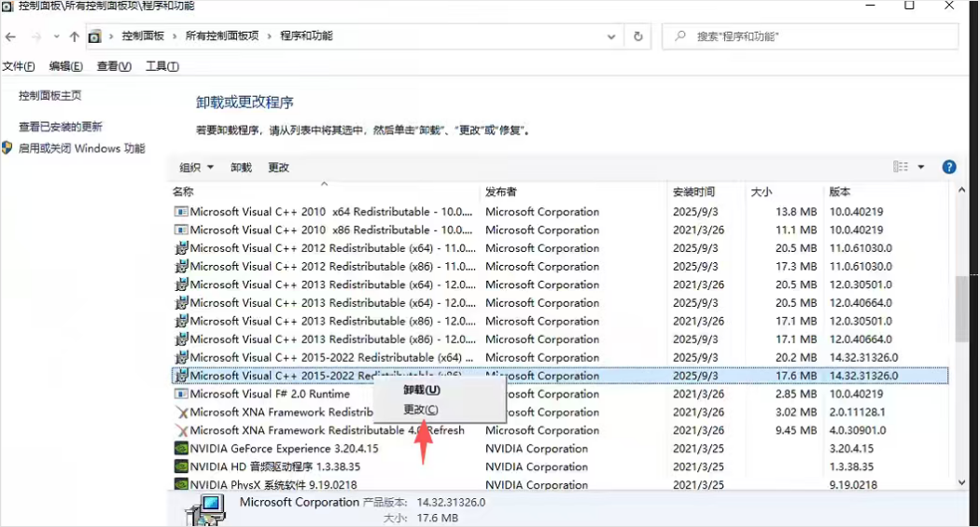Sort list by 安装时间 column header
This screenshot has height=527, width=980.
click(693, 192)
